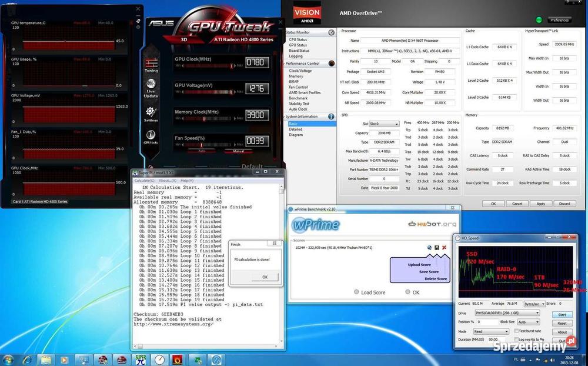The image size is (588, 366).
Task: Click the pin icon on GPU monitor panel
Action: (x=138, y=21)
